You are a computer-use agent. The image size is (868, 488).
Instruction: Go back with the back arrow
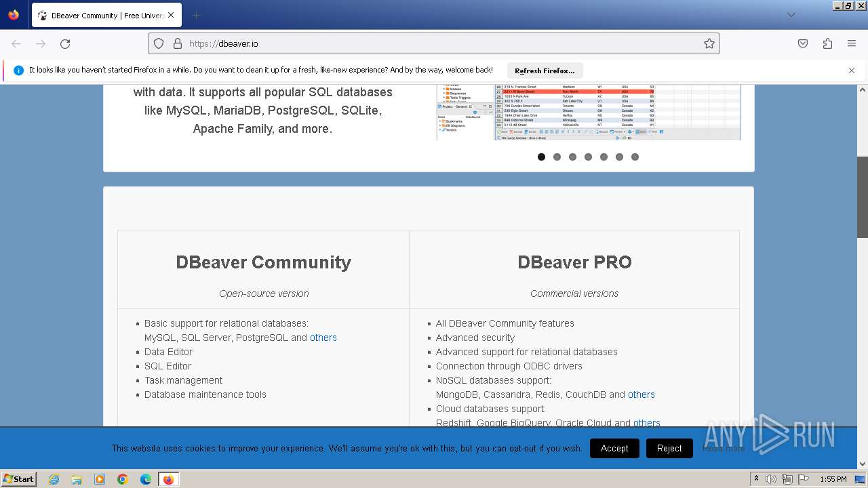[16, 43]
